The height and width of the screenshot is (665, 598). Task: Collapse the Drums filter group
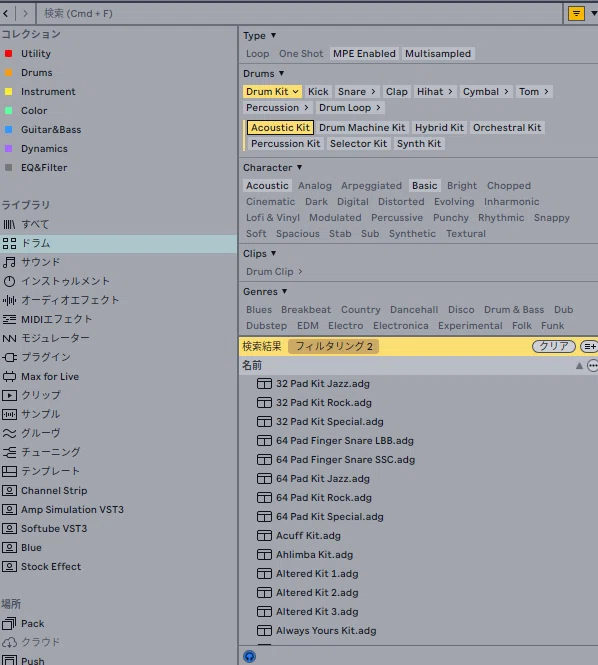coord(282,73)
